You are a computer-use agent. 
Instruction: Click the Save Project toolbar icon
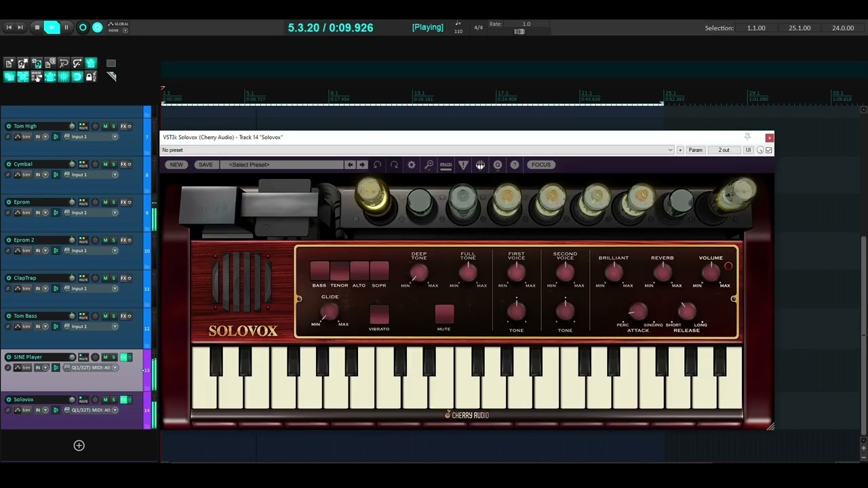(x=37, y=63)
